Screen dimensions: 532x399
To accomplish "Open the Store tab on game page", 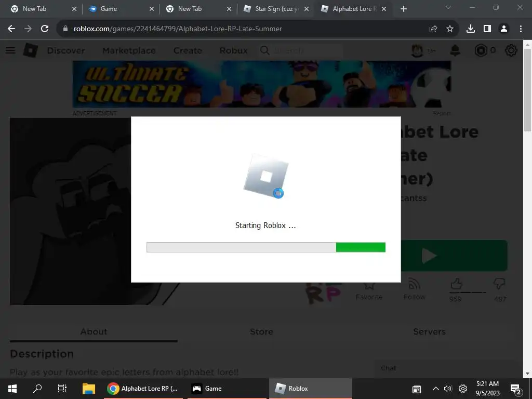I will 261,331.
